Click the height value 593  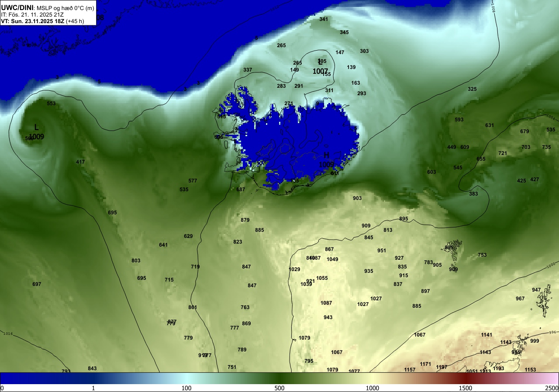pyautogui.click(x=459, y=120)
